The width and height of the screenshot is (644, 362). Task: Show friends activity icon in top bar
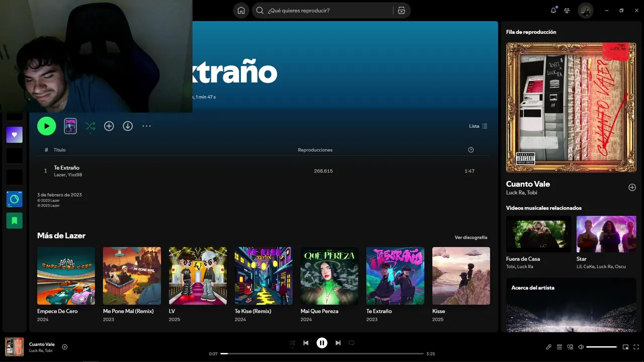click(567, 11)
